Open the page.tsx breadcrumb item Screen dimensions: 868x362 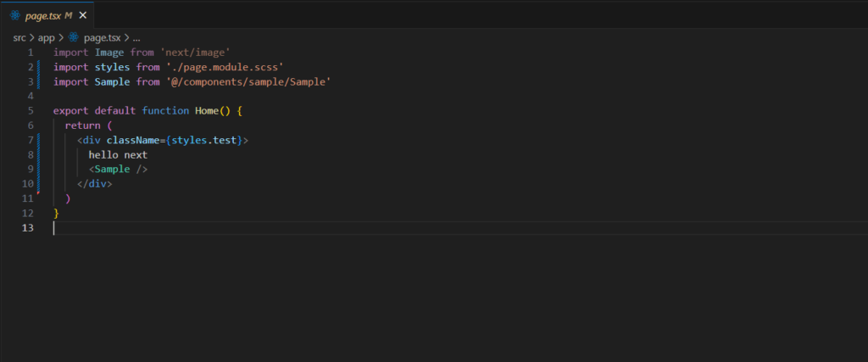pos(102,38)
